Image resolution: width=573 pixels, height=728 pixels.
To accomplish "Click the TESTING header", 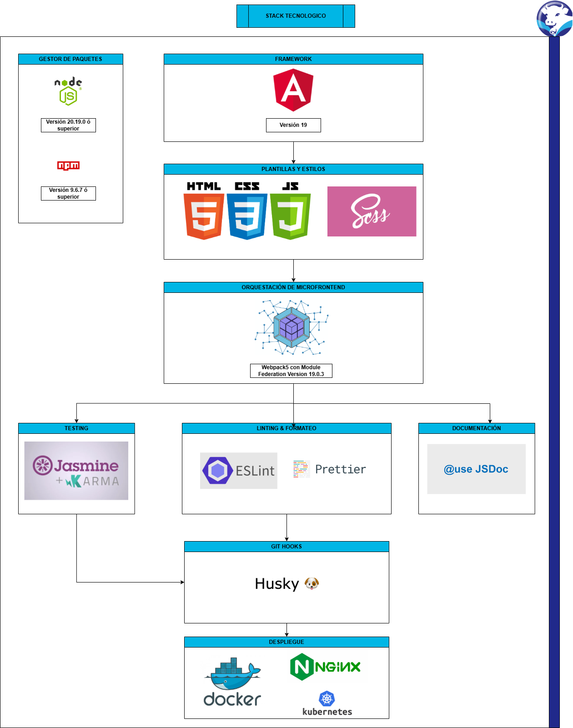I will [76, 428].
